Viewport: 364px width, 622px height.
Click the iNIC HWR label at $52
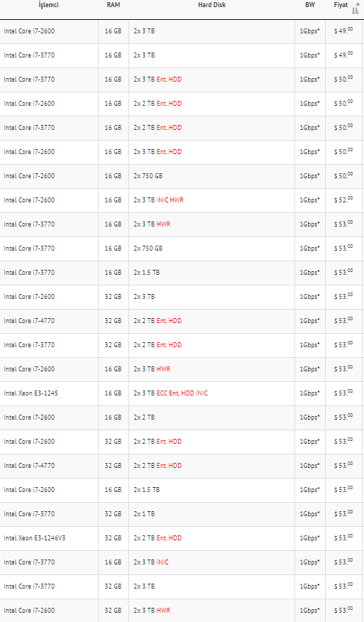pyautogui.click(x=170, y=200)
